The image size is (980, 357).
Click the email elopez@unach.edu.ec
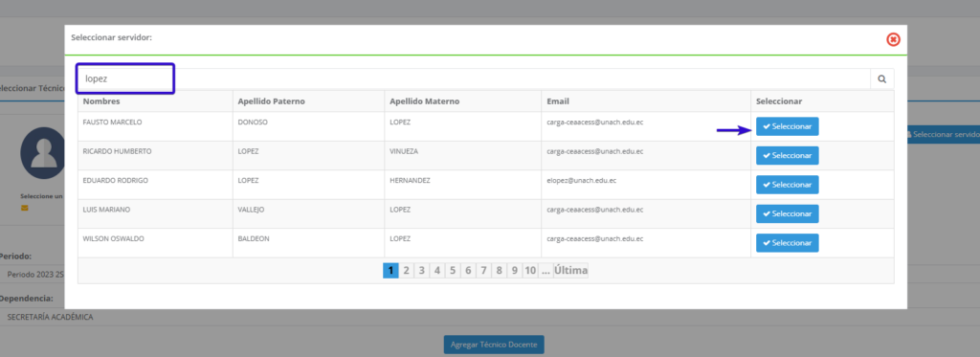coord(581,181)
